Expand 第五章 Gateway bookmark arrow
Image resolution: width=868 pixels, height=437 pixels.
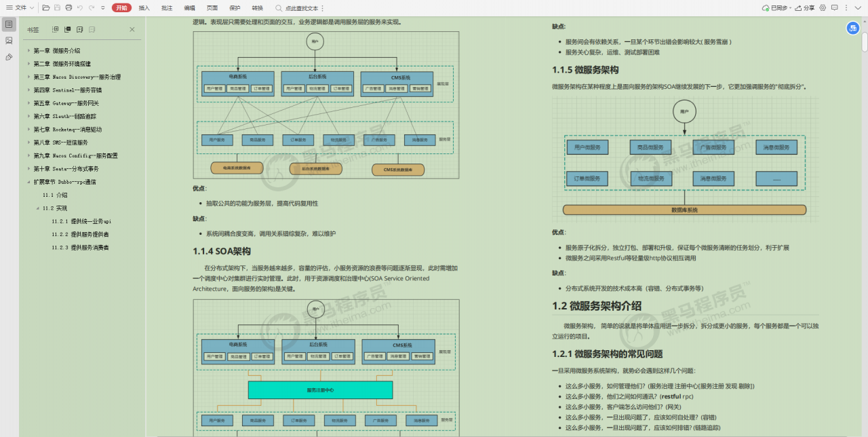pos(28,103)
